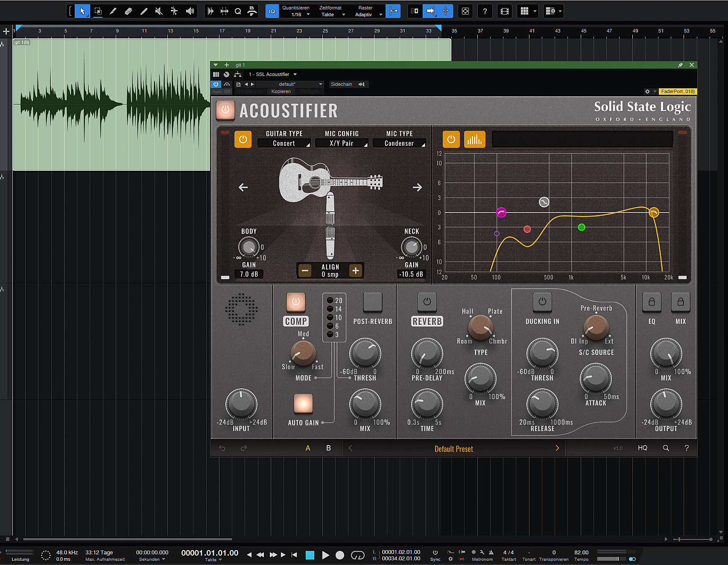Viewport: 728px width, 565px height.
Task: Select preset slot B
Action: point(328,448)
